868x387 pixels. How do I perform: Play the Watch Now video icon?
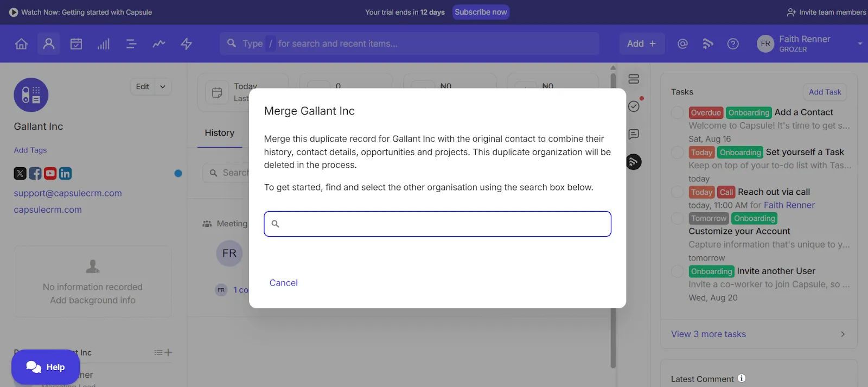tap(14, 12)
